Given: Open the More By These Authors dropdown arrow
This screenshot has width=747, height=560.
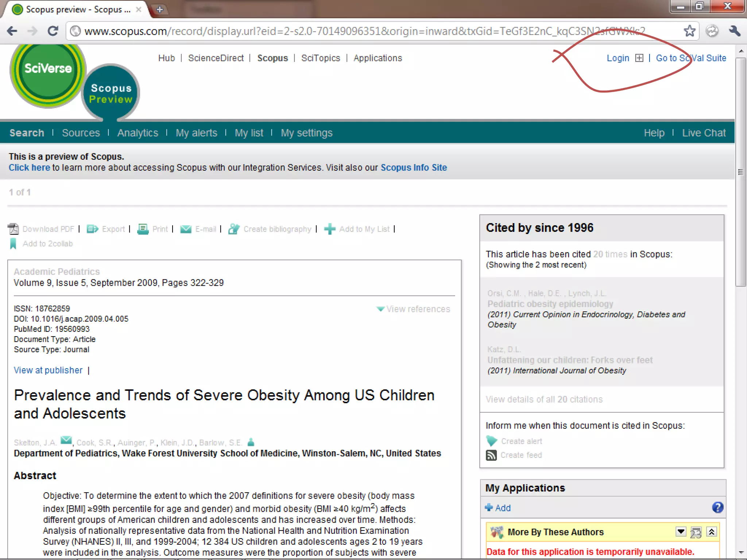Looking at the screenshot, I should (x=681, y=532).
